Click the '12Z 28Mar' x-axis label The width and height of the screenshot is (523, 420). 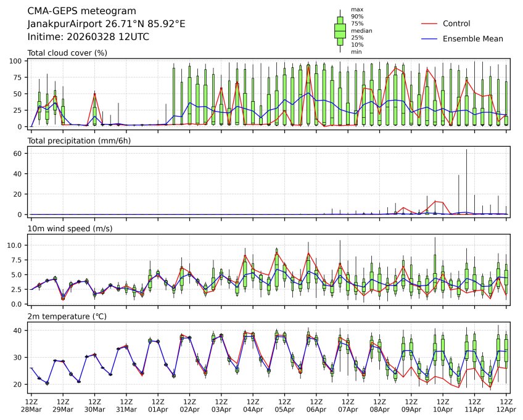31,405
